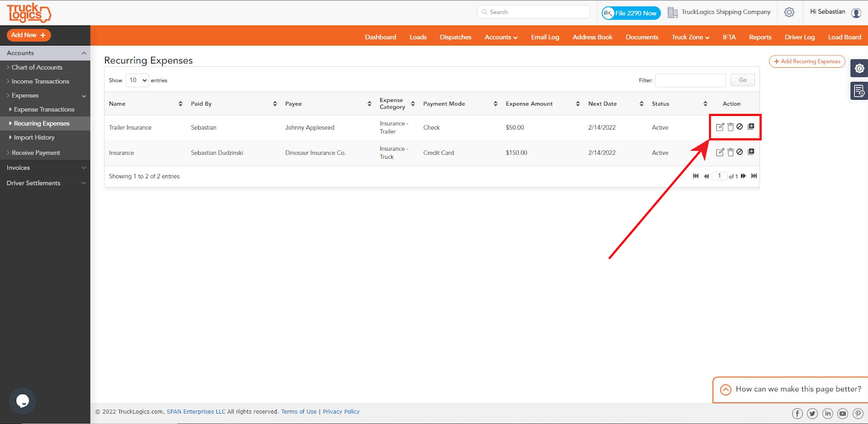This screenshot has width=868, height=424.
Task: Click the Add New button
Action: coord(29,35)
